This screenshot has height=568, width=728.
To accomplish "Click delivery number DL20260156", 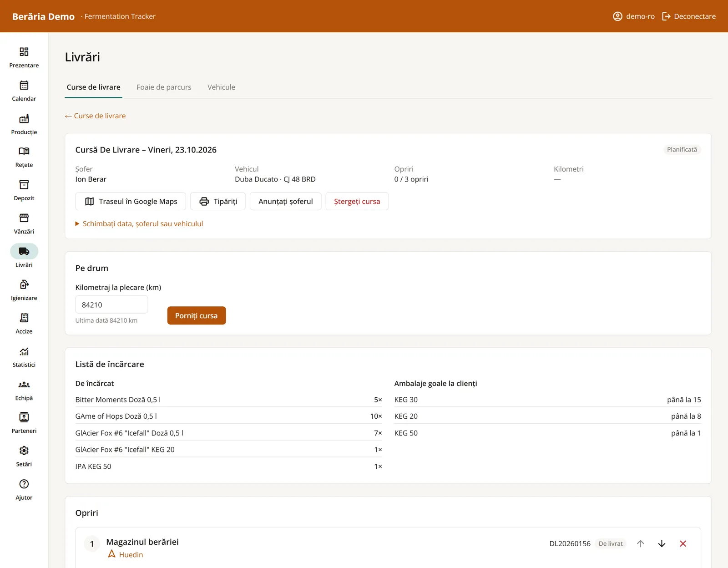I will (x=570, y=543).
